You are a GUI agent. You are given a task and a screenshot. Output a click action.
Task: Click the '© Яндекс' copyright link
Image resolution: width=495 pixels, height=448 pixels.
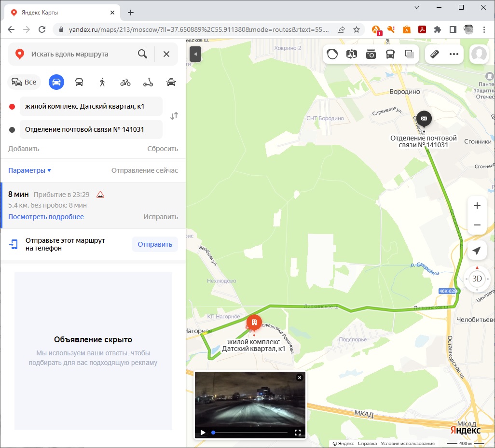[x=343, y=444]
